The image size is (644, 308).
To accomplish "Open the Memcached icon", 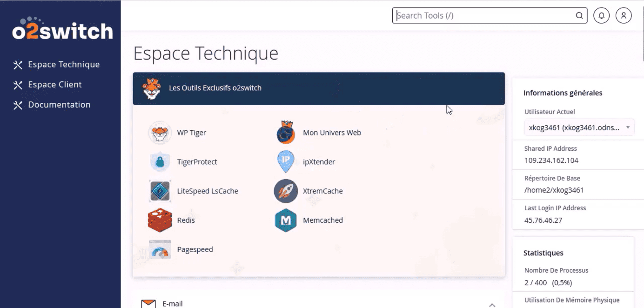I will [286, 220].
